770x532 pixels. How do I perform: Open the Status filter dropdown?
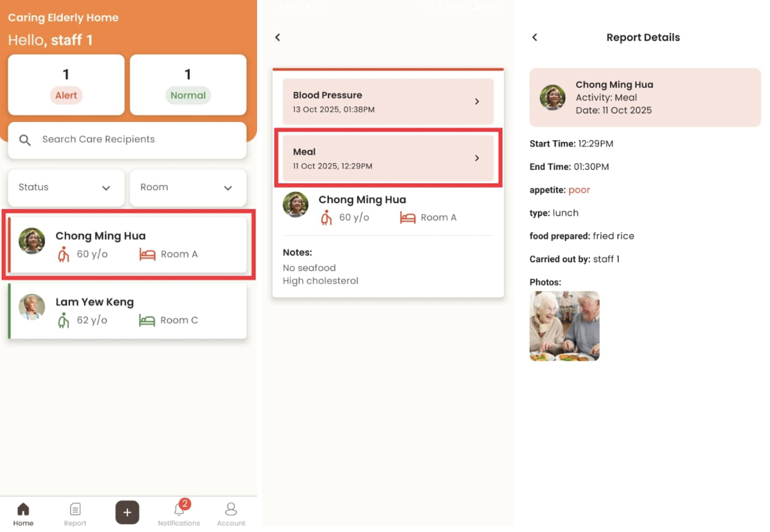click(x=66, y=188)
